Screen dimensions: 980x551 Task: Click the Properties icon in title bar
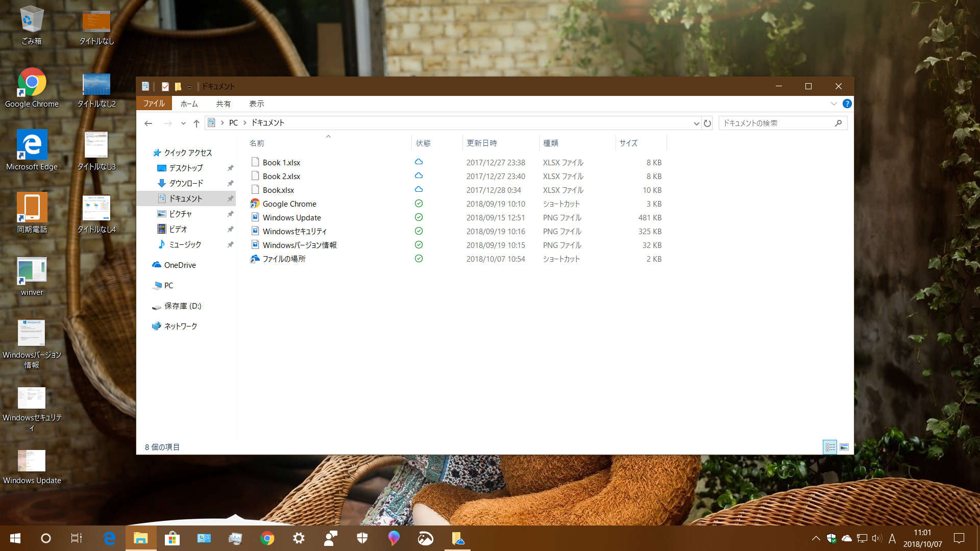pyautogui.click(x=165, y=86)
